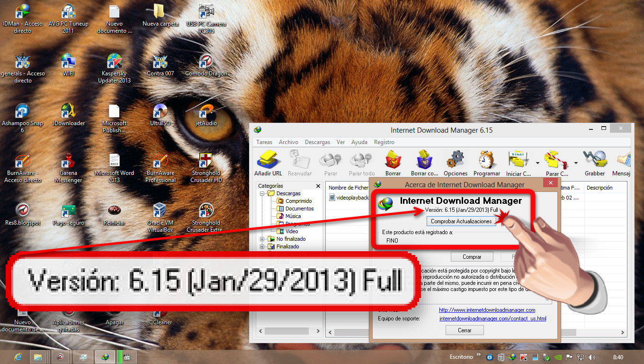Select the Res8.blogspot desktop icon
Screen dimensions: 644x364
click(x=23, y=214)
